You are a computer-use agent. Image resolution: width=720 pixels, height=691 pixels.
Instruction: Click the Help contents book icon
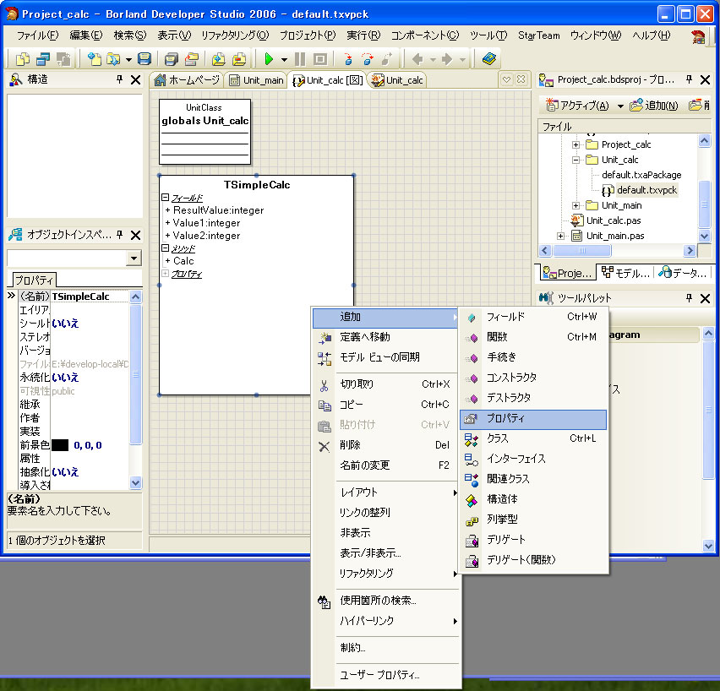click(489, 59)
